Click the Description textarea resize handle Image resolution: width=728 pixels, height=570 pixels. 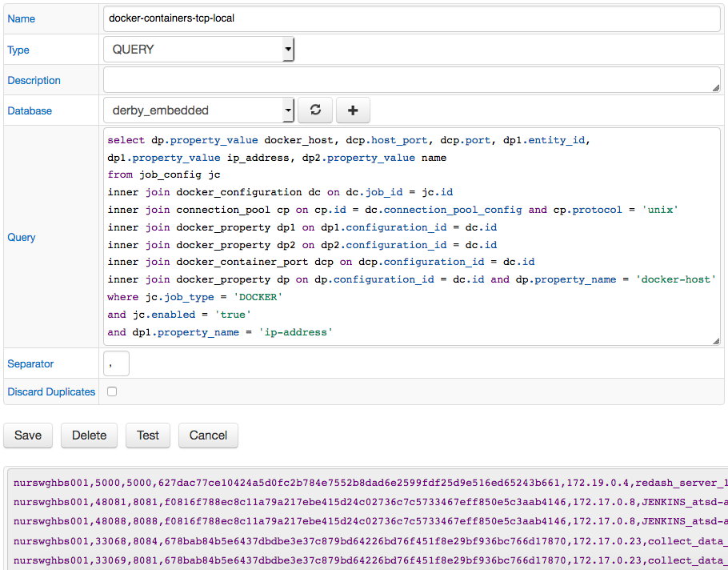tap(715, 88)
